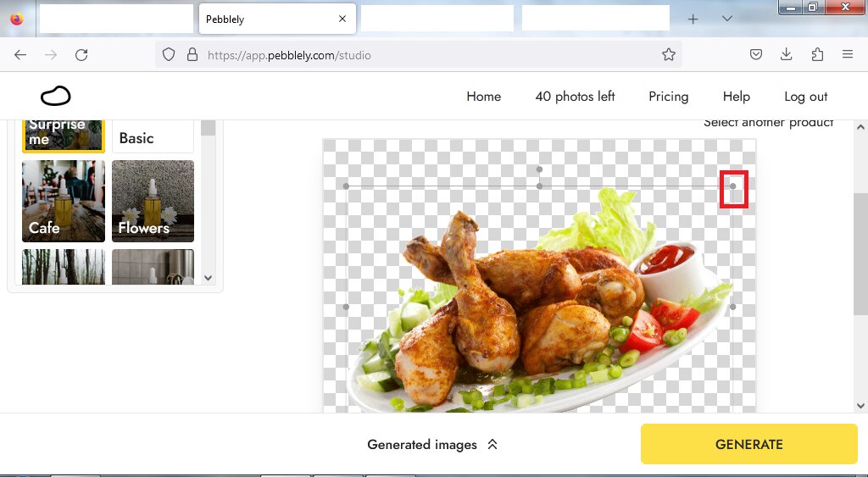This screenshot has height=477, width=868.
Task: Go back to previous page
Action: [x=20, y=55]
